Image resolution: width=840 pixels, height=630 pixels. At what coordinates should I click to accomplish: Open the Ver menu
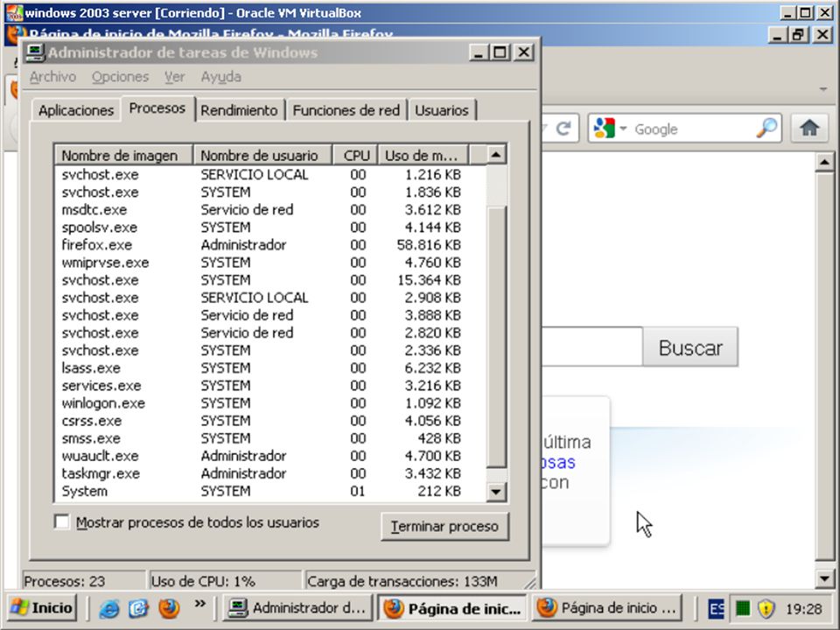click(175, 77)
